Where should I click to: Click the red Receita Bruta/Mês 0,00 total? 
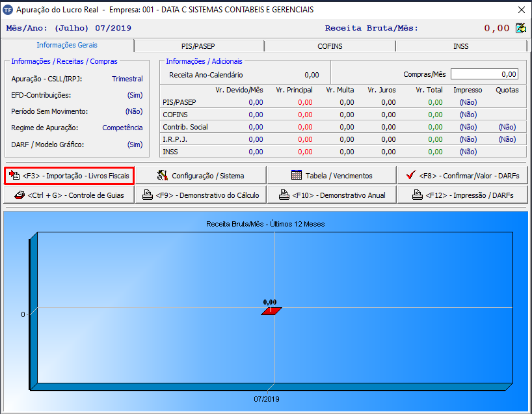(497, 28)
